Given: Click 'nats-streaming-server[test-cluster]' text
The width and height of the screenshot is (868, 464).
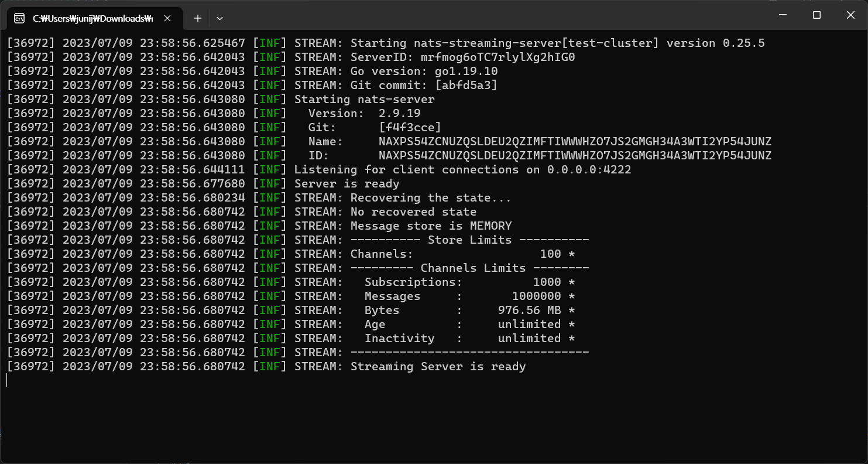Looking at the screenshot, I should [x=537, y=43].
